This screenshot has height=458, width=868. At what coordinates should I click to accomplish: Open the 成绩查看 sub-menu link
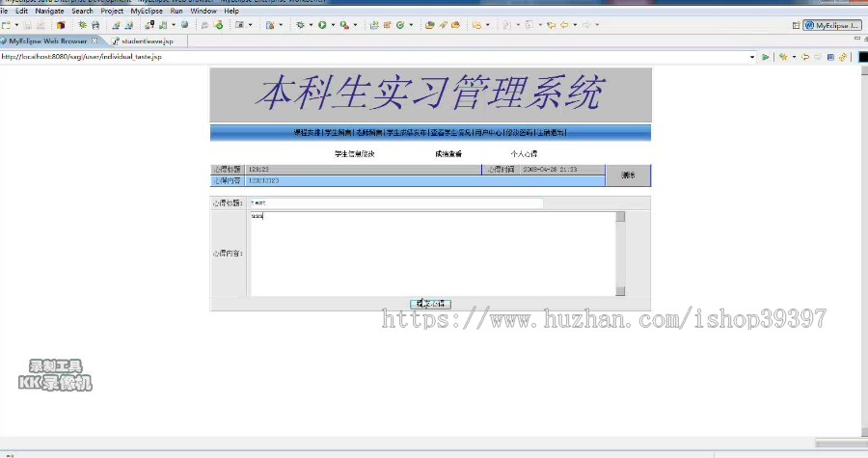448,153
